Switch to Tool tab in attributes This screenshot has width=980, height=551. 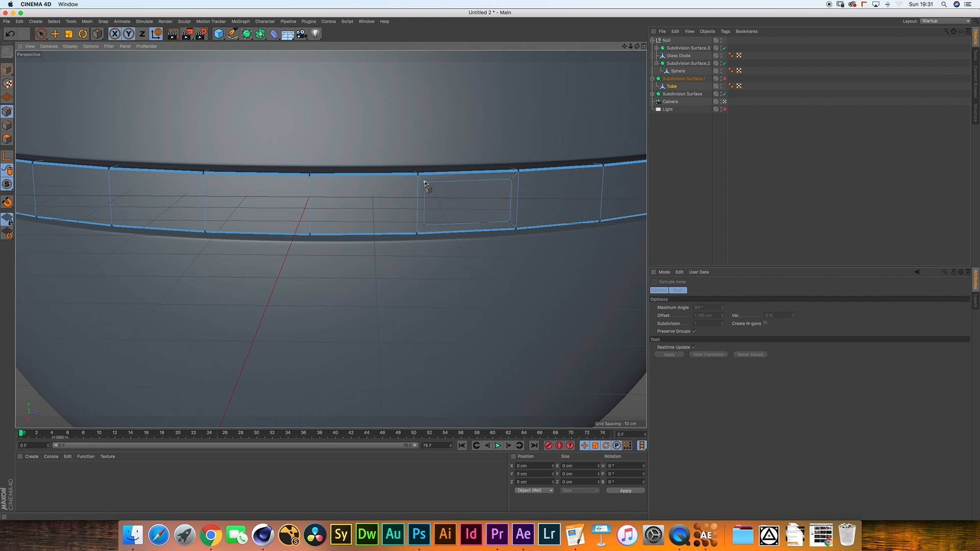(678, 290)
